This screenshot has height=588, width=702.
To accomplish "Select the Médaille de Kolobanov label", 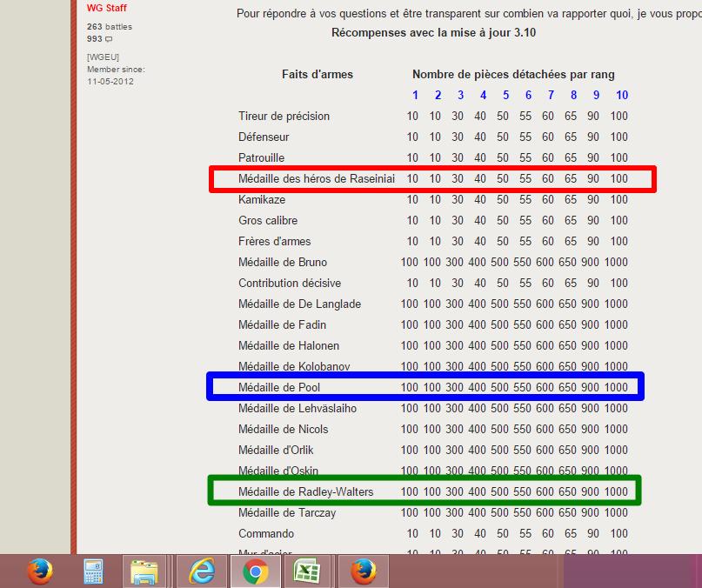I will click(x=294, y=367).
